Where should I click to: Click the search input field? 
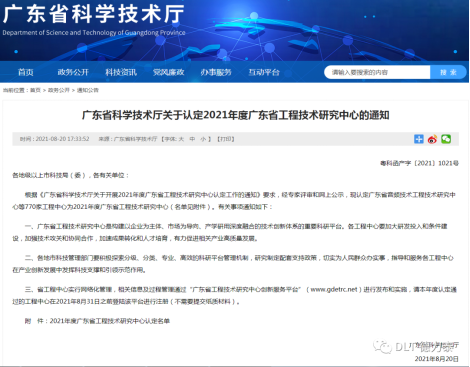(377, 72)
